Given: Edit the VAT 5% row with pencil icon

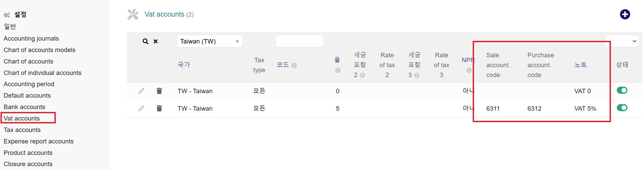Looking at the screenshot, I should [x=141, y=108].
